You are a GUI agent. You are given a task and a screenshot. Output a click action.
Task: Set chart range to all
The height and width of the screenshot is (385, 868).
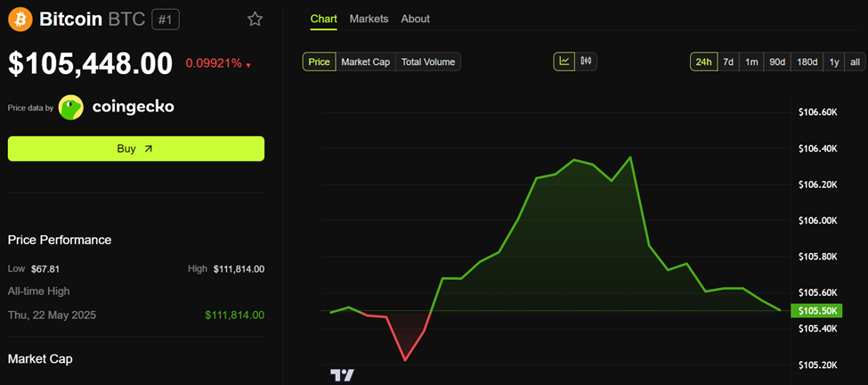(x=855, y=61)
